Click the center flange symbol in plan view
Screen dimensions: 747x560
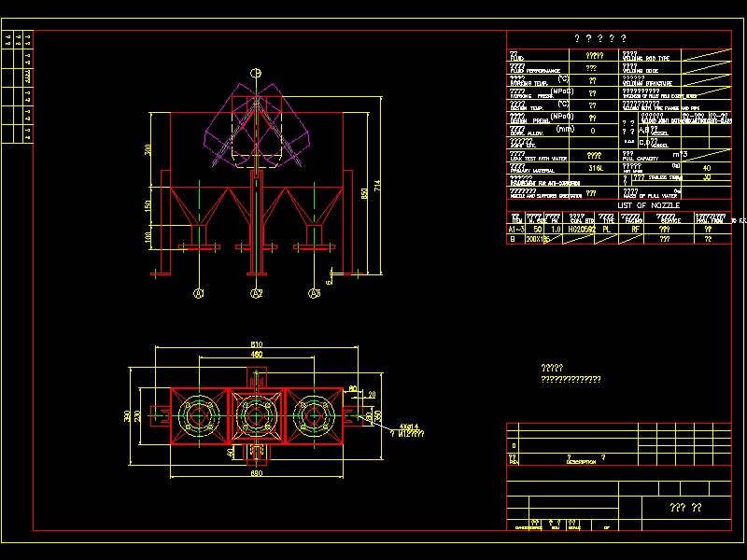(x=256, y=417)
